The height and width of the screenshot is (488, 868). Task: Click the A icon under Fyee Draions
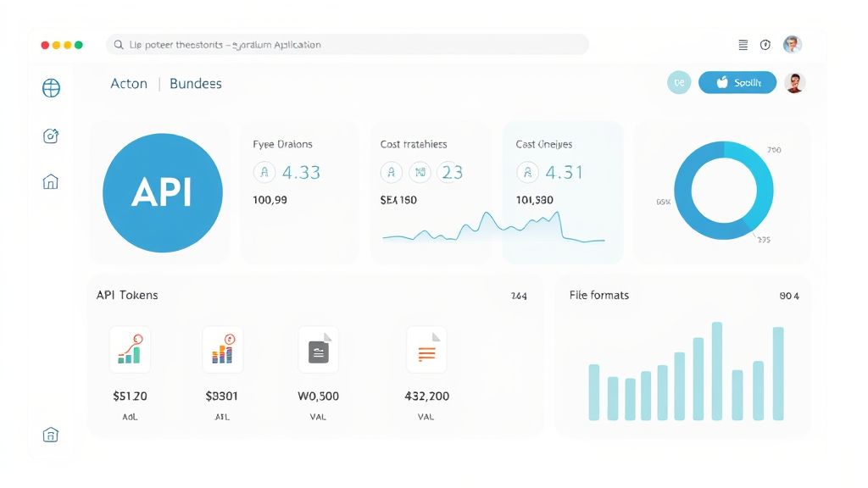pyautogui.click(x=264, y=173)
